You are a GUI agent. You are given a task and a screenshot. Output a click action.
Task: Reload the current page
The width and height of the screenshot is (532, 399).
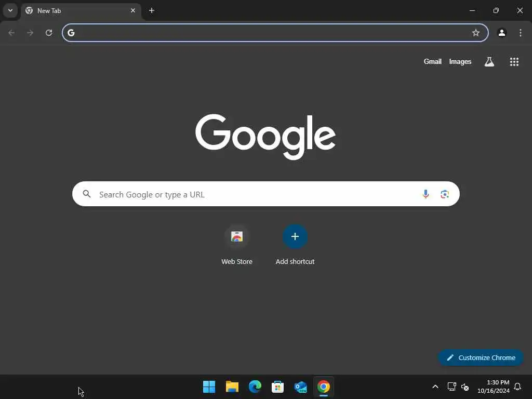click(x=49, y=33)
